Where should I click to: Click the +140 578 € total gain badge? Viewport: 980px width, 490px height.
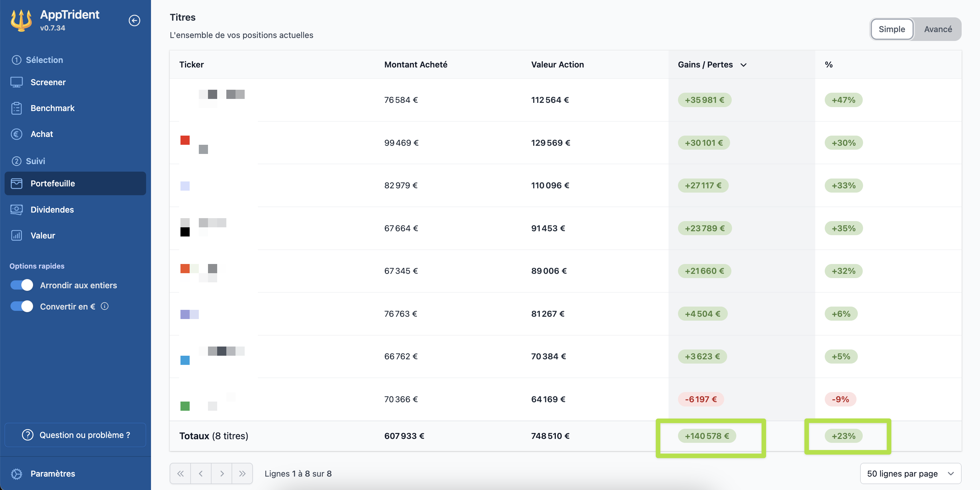(707, 436)
